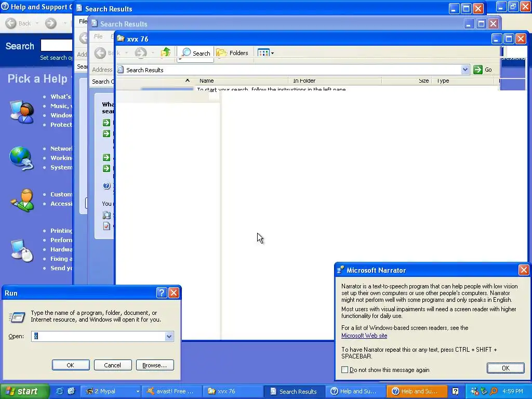Switch to Search Results taskbar button
Image resolution: width=532 pixels, height=399 pixels.
(295, 391)
